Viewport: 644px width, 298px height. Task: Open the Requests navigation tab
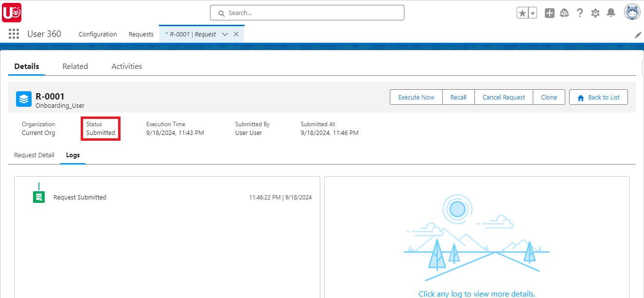(x=141, y=34)
